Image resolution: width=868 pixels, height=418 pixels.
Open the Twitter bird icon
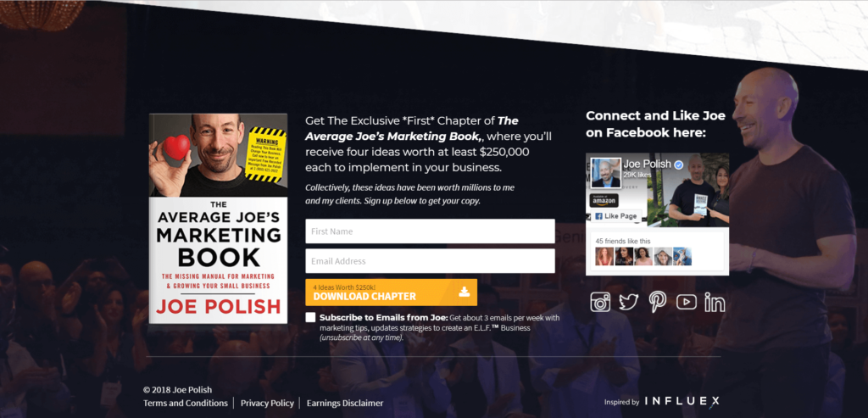(629, 302)
